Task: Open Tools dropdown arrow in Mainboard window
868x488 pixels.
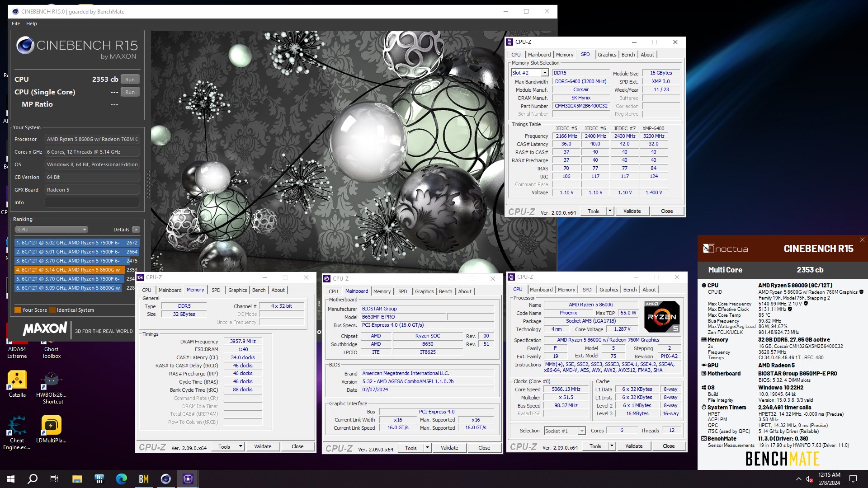Action: pyautogui.click(x=427, y=448)
